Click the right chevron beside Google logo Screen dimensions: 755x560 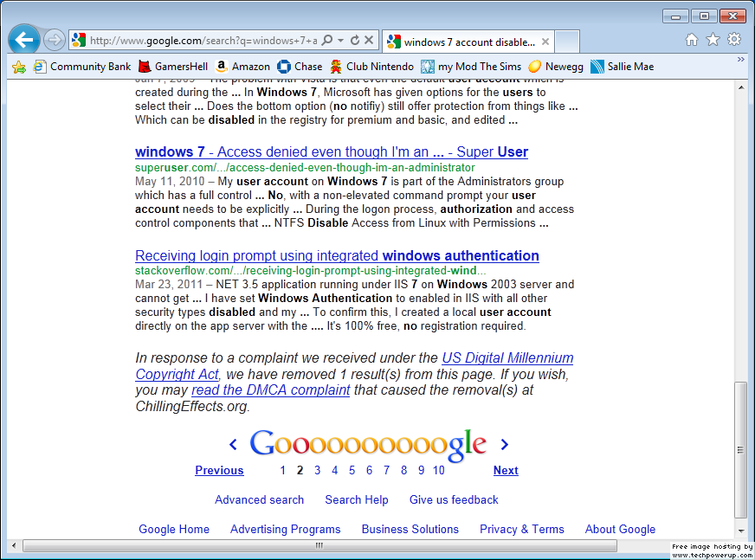point(504,444)
